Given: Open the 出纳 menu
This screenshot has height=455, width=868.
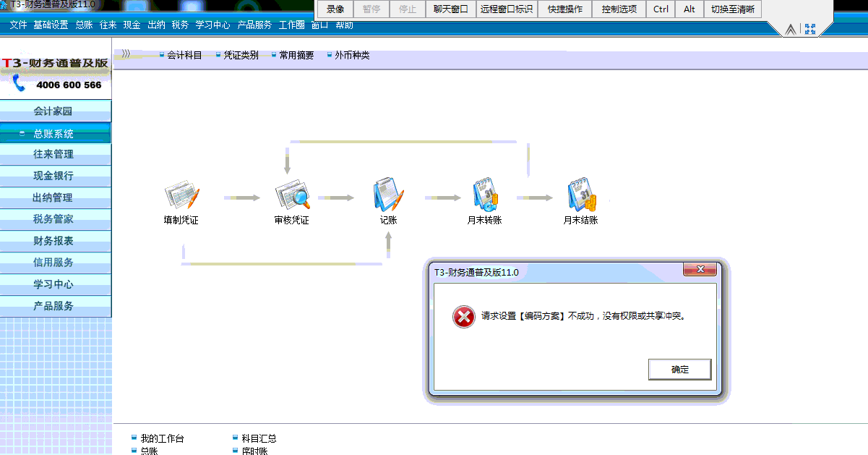Looking at the screenshot, I should click(156, 25).
